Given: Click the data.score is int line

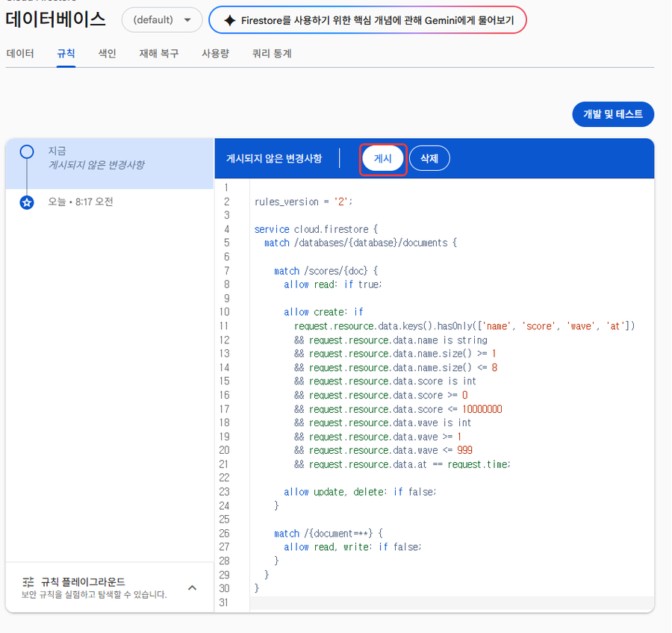Looking at the screenshot, I should coord(385,381).
